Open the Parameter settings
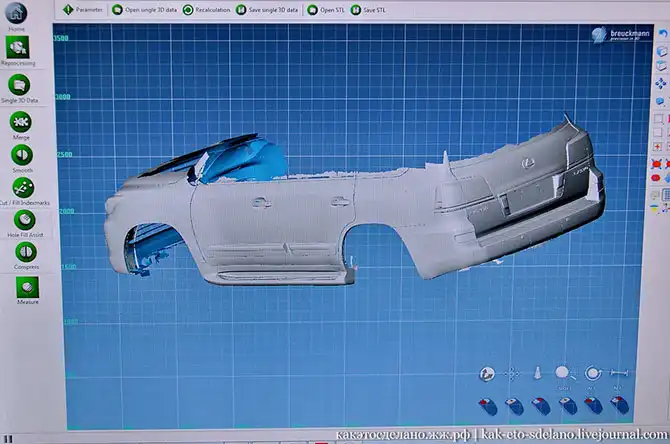The width and height of the screenshot is (670, 444). point(83,9)
